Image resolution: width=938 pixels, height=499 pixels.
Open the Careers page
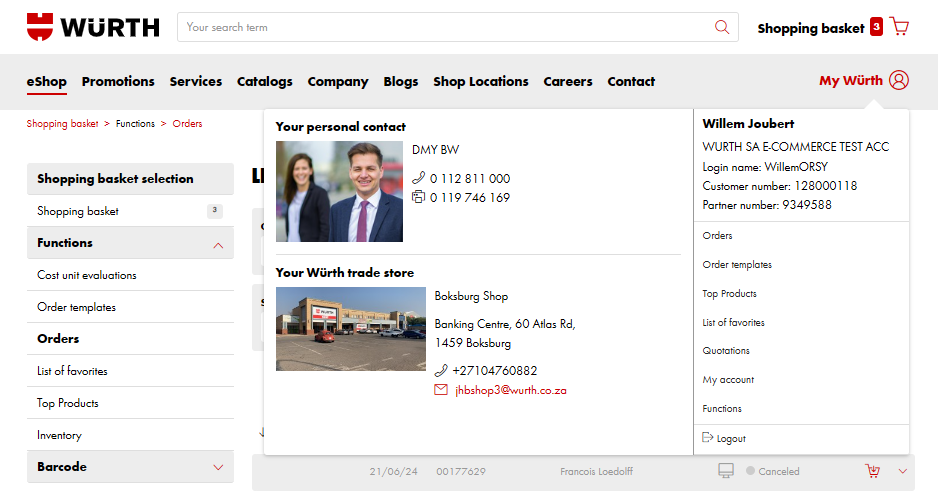point(568,81)
